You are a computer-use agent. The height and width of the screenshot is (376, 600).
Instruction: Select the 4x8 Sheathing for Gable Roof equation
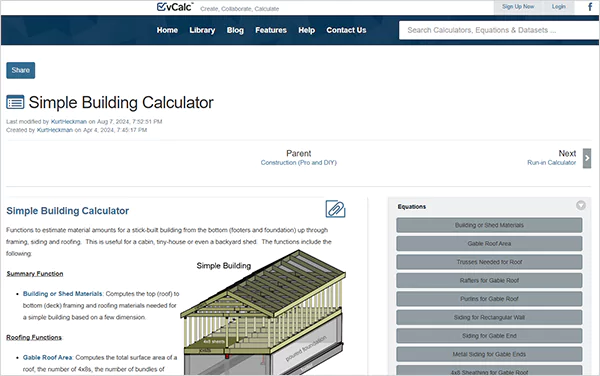[x=489, y=371]
